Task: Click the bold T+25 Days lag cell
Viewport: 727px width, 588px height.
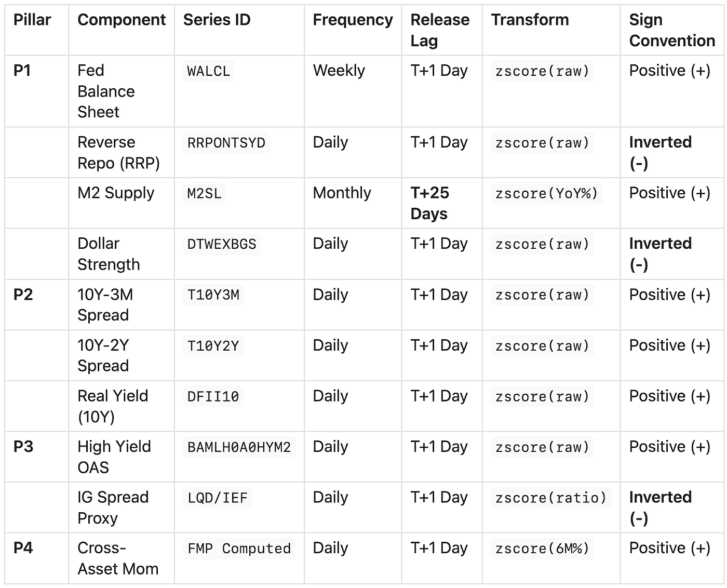Action: (429, 203)
